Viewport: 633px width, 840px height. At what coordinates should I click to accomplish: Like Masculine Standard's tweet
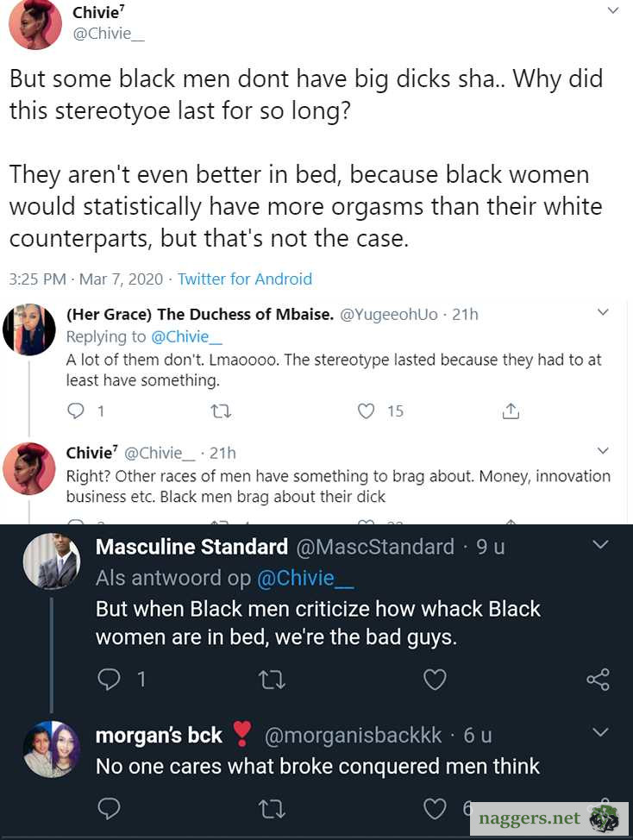435,680
